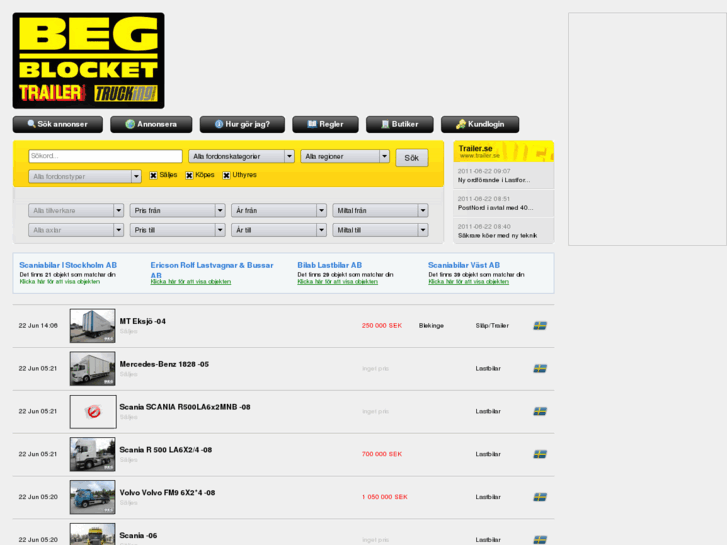
Task: Open Miltal från dropdown
Action: pyautogui.click(x=380, y=211)
